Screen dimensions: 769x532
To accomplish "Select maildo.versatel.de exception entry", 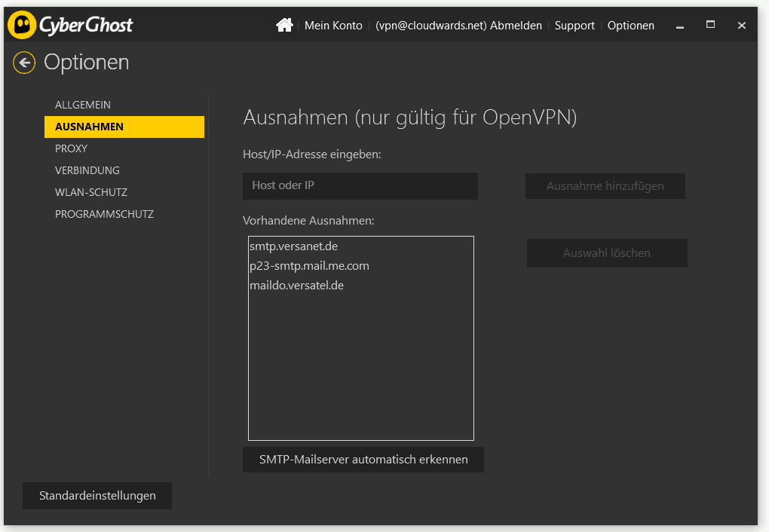I will pyautogui.click(x=361, y=286).
